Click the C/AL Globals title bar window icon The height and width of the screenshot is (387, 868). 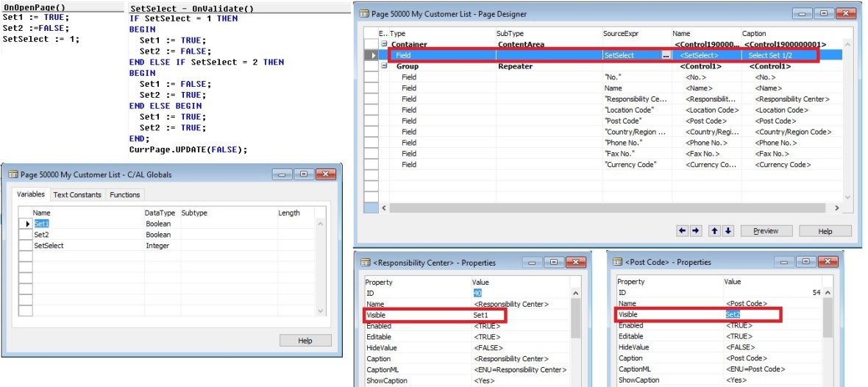tap(13, 174)
